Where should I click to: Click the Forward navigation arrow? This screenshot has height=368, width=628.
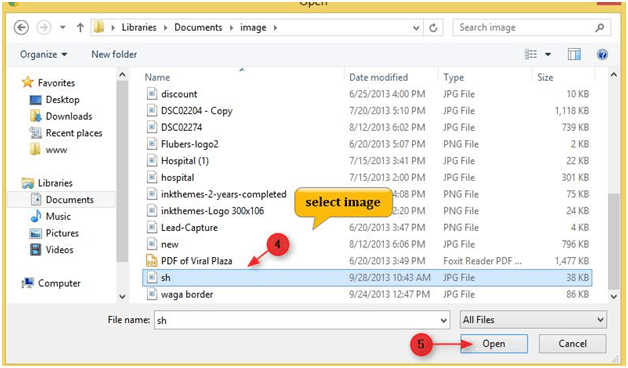click(44, 28)
